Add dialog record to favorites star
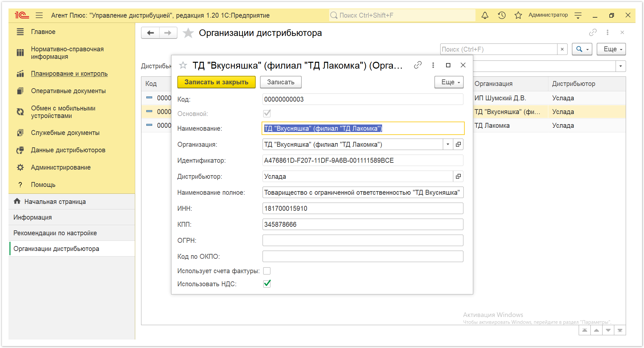This screenshot has width=644, height=348. pyautogui.click(x=183, y=65)
